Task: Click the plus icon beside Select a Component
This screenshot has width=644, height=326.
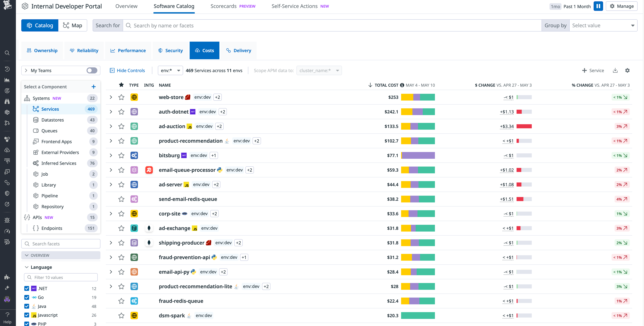Action: point(93,87)
